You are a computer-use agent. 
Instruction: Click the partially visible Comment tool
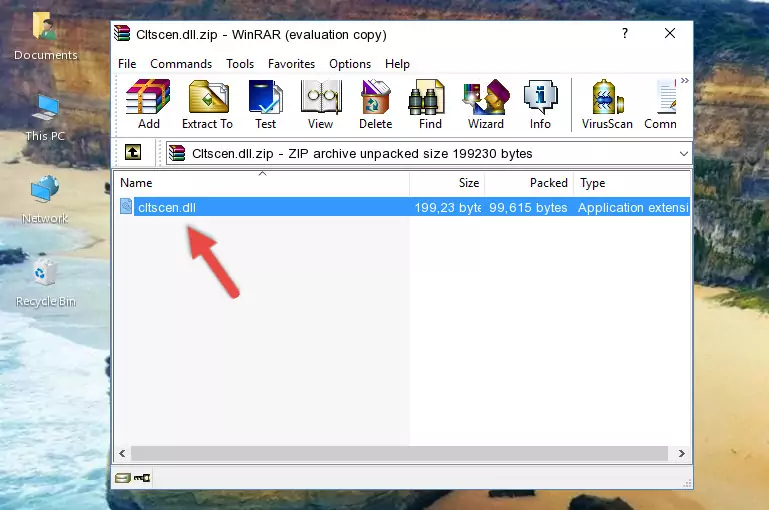pos(661,104)
